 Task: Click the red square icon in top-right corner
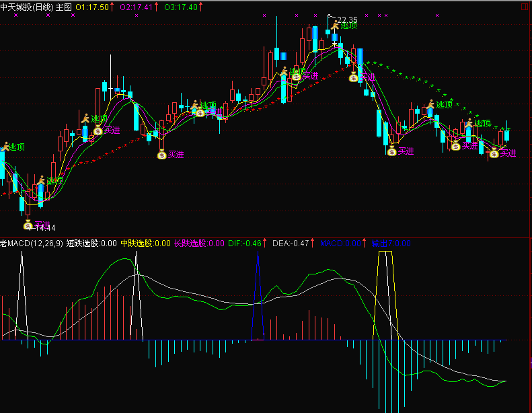pyautogui.click(x=525, y=6)
